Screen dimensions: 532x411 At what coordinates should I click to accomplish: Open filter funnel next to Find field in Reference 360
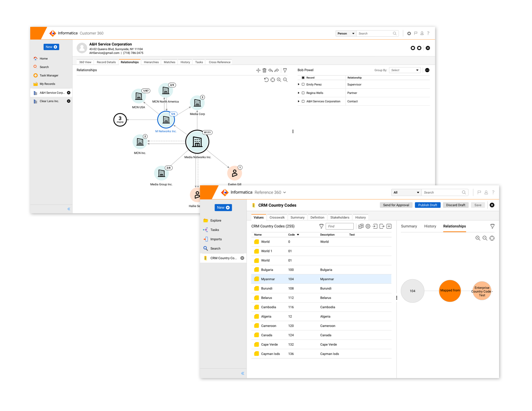[321, 226]
